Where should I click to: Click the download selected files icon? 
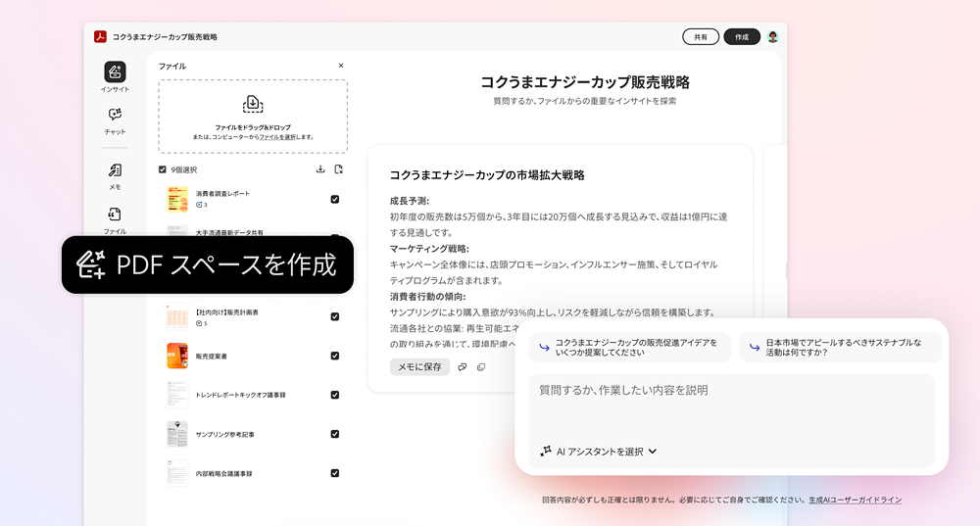coord(320,169)
